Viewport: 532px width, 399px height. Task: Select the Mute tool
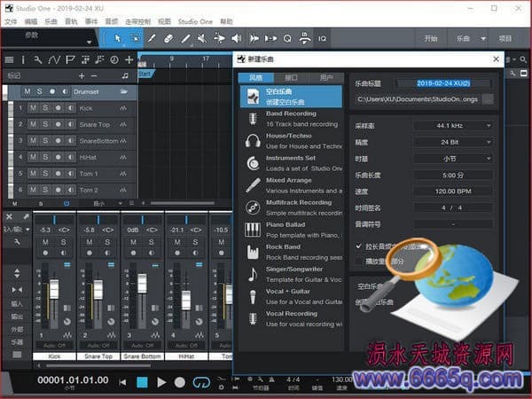(202, 38)
